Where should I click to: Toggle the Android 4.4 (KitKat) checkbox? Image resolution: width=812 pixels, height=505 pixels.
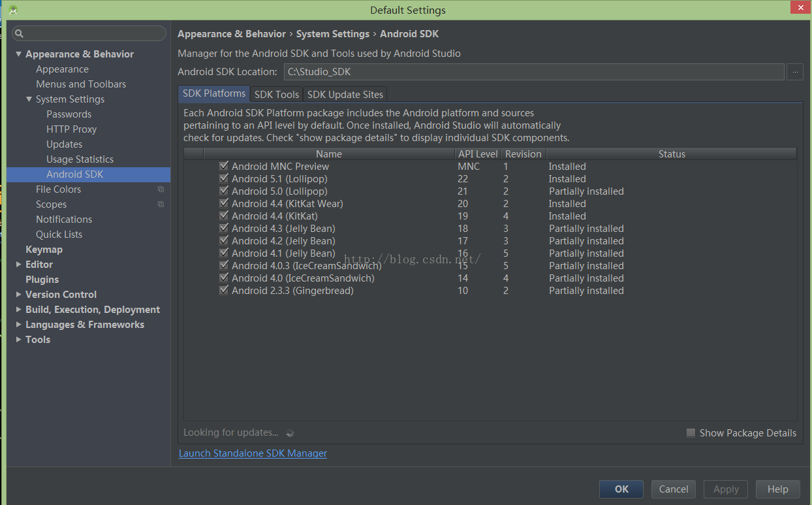224,216
